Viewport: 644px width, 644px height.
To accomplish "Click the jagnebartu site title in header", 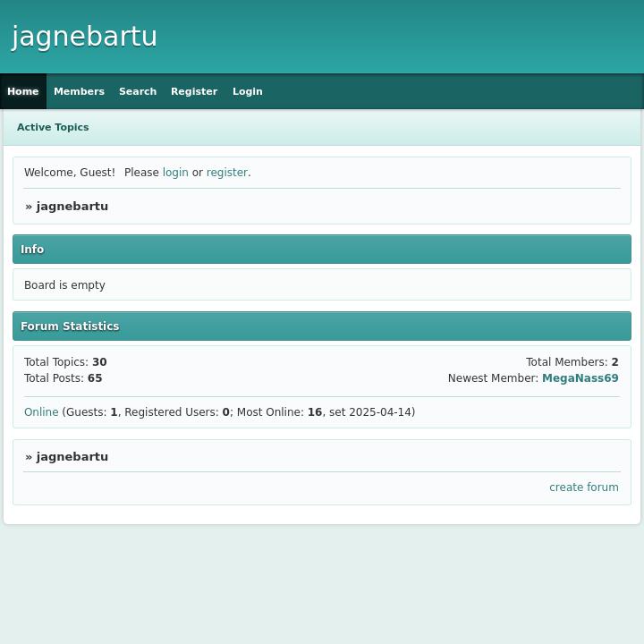I will 85,37.
